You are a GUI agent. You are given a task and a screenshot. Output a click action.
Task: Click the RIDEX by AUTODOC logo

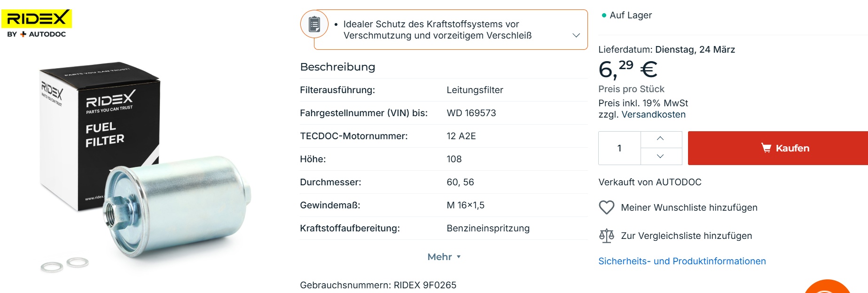point(37,24)
